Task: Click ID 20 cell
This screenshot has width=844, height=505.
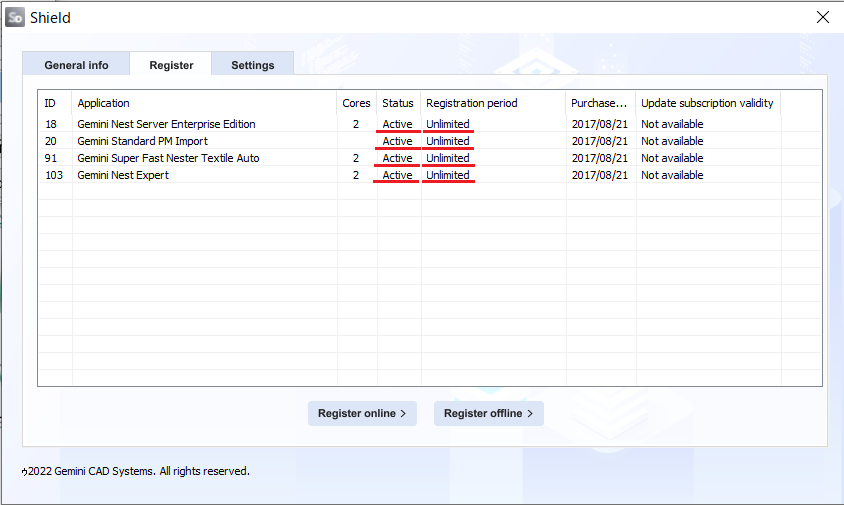Action: (51, 141)
